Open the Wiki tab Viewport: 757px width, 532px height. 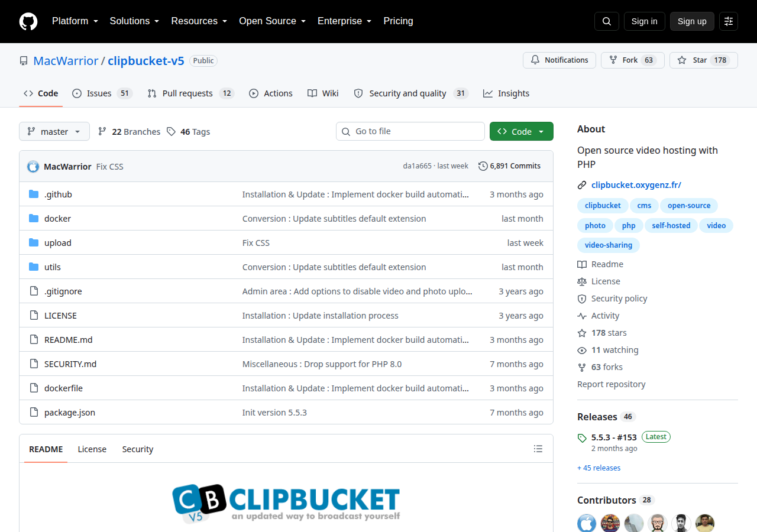tap(323, 93)
